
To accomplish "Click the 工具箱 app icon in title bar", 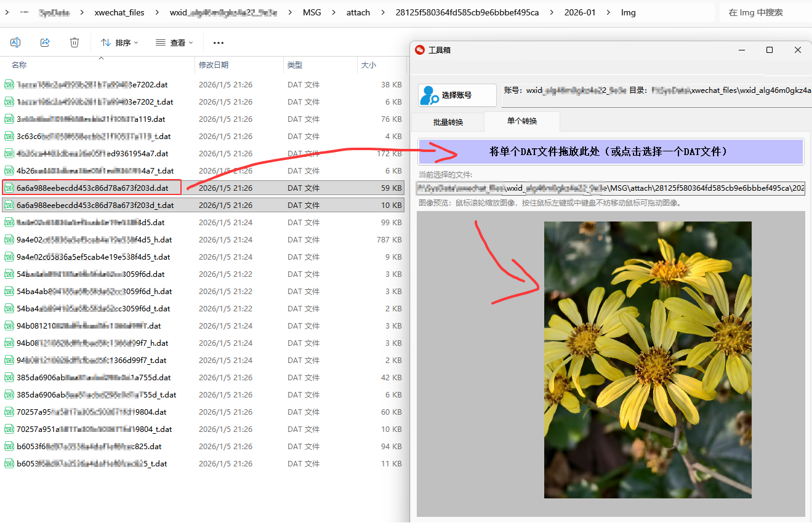I will [420, 50].
